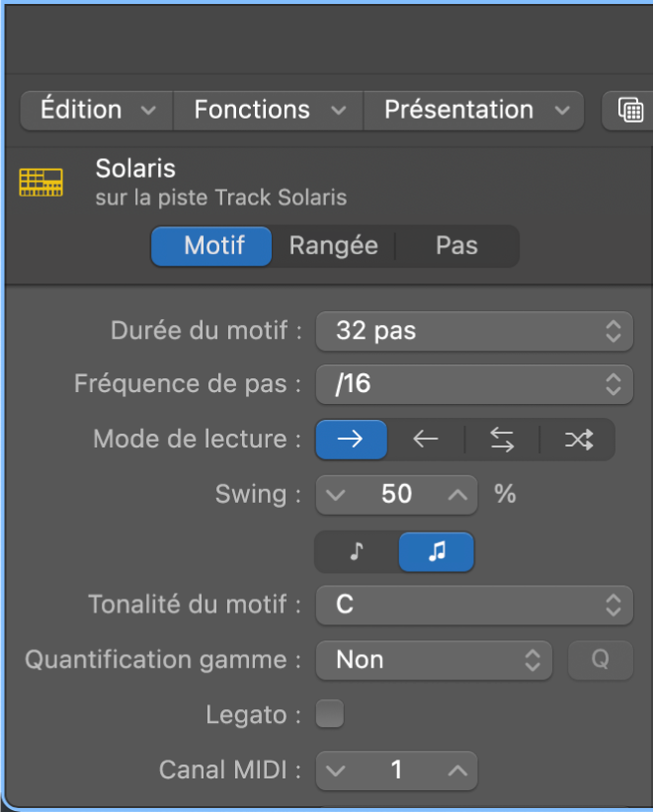Open Fréquence de pas dropdown
This screenshot has height=812, width=654.
click(473, 383)
